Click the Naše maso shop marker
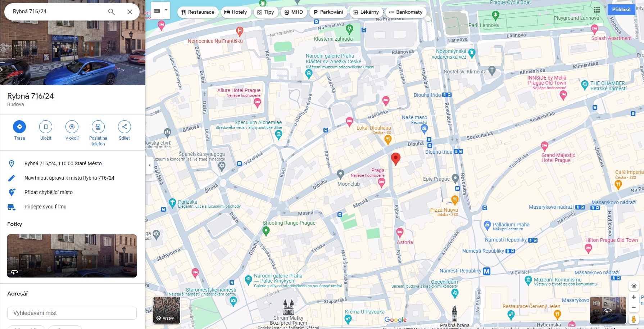The width and height of the screenshot is (644, 329). coord(425,129)
